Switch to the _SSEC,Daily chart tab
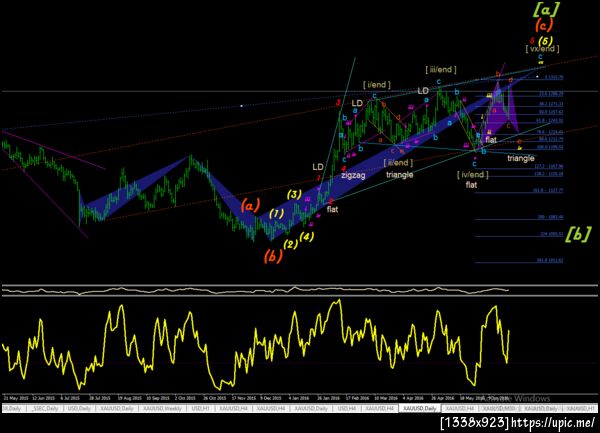 (45, 409)
